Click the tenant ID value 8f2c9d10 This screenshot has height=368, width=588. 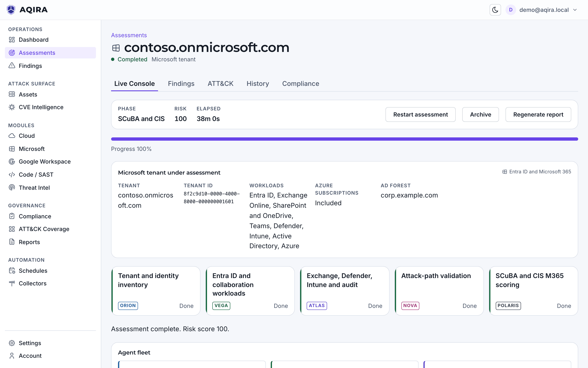tap(212, 198)
